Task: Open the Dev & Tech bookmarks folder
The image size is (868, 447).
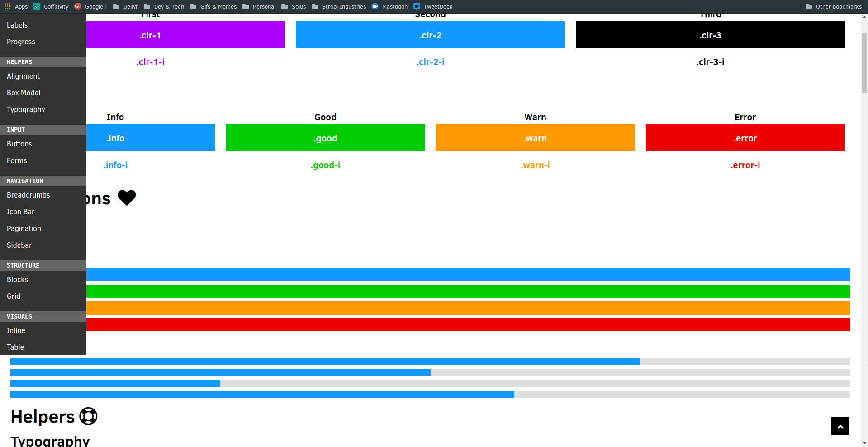Action: pos(164,6)
